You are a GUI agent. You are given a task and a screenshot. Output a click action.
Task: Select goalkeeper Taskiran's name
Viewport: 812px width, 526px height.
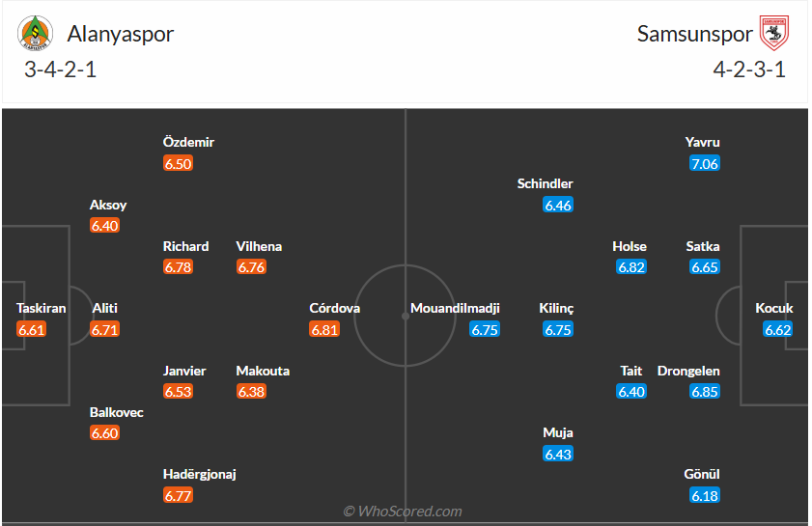(42, 308)
